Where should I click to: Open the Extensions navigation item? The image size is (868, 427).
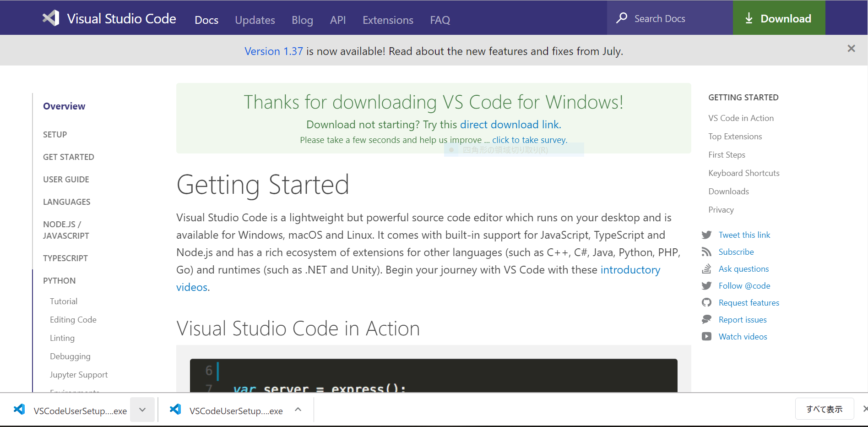[388, 20]
